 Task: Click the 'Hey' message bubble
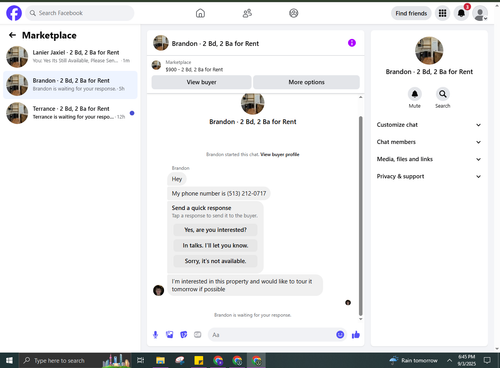[x=177, y=179]
